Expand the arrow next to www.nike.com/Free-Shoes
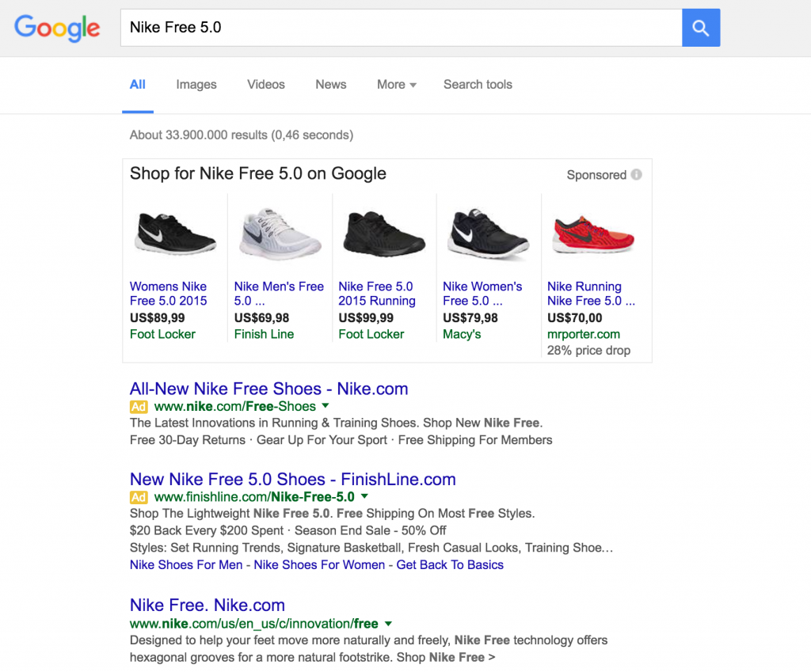This screenshot has height=672, width=811. (326, 406)
